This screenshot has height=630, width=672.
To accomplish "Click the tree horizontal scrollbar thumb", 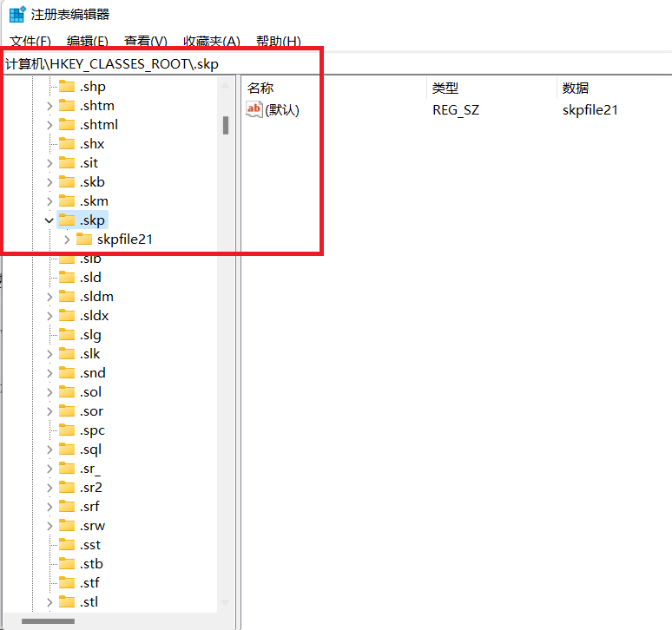I will 48,621.
